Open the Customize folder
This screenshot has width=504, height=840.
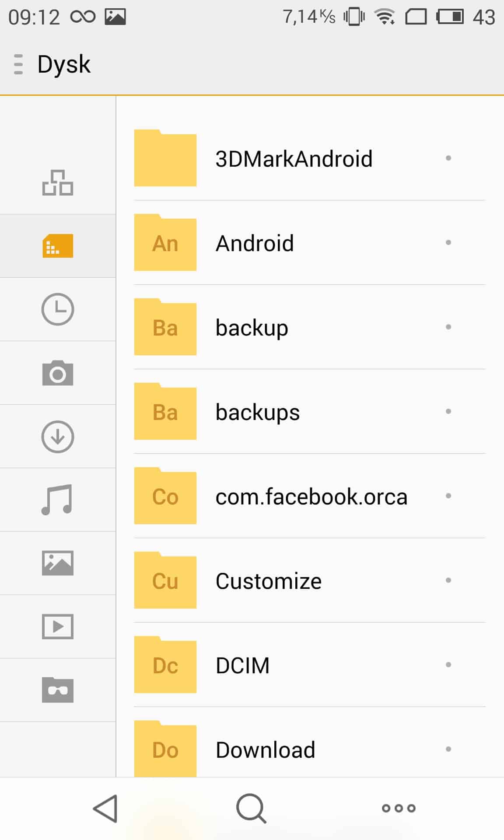[x=269, y=581]
